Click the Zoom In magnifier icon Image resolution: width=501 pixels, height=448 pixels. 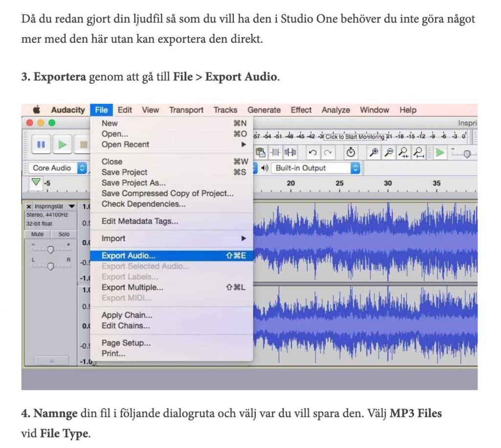(373, 153)
